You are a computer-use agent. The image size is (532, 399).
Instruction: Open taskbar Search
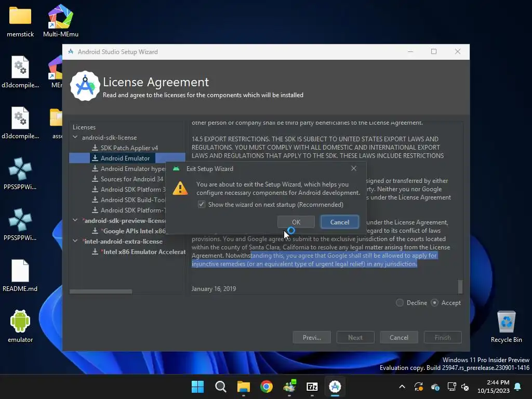(x=220, y=387)
